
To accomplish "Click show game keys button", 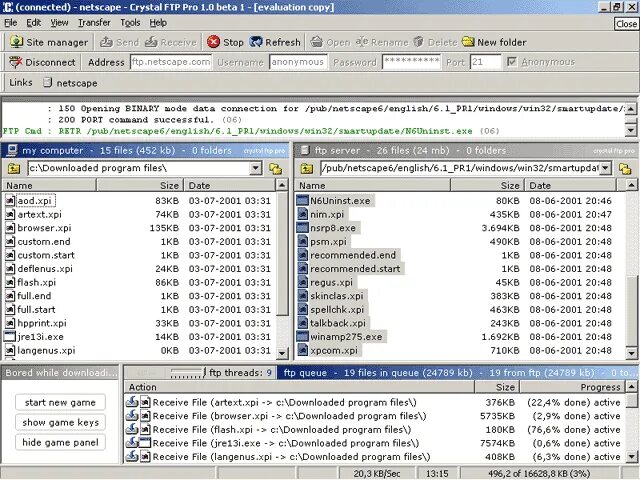I will [60, 422].
